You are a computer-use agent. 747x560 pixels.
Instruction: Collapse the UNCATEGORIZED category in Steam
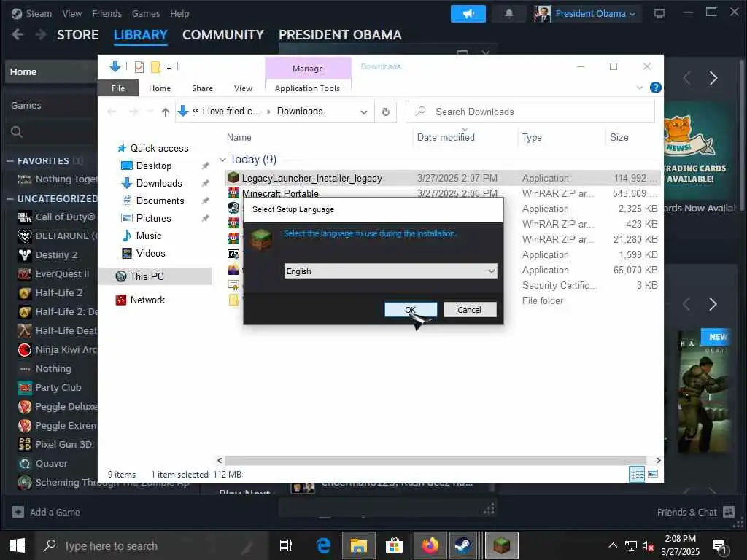click(x=10, y=198)
